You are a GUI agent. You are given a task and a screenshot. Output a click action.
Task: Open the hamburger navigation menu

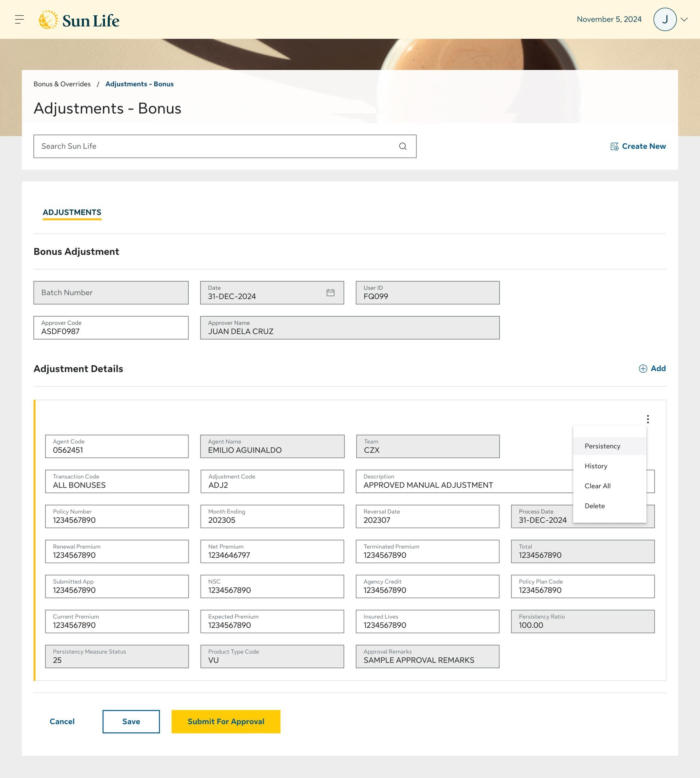tap(19, 19)
